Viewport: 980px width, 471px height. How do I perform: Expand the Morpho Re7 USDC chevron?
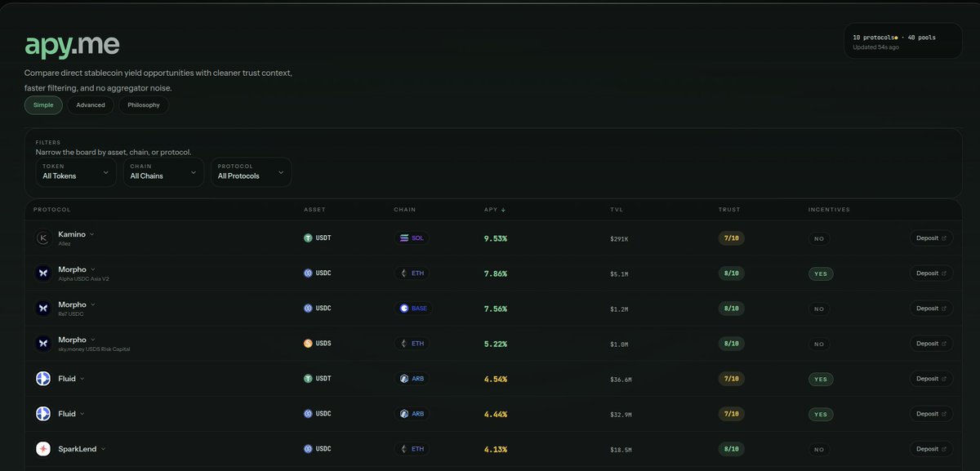coord(93,304)
